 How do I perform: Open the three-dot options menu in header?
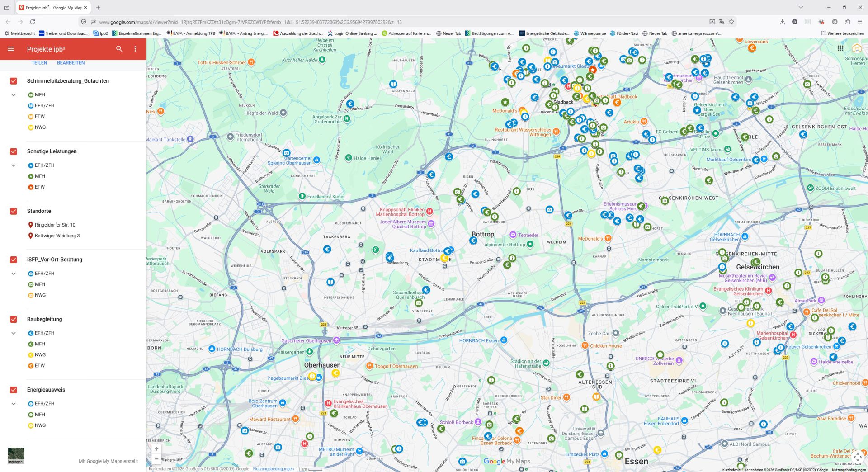[135, 49]
